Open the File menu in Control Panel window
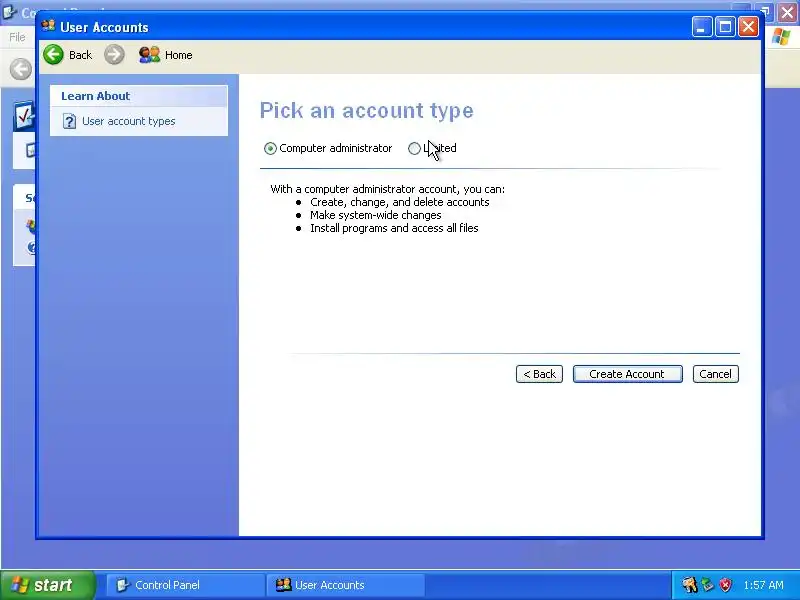 (x=17, y=37)
